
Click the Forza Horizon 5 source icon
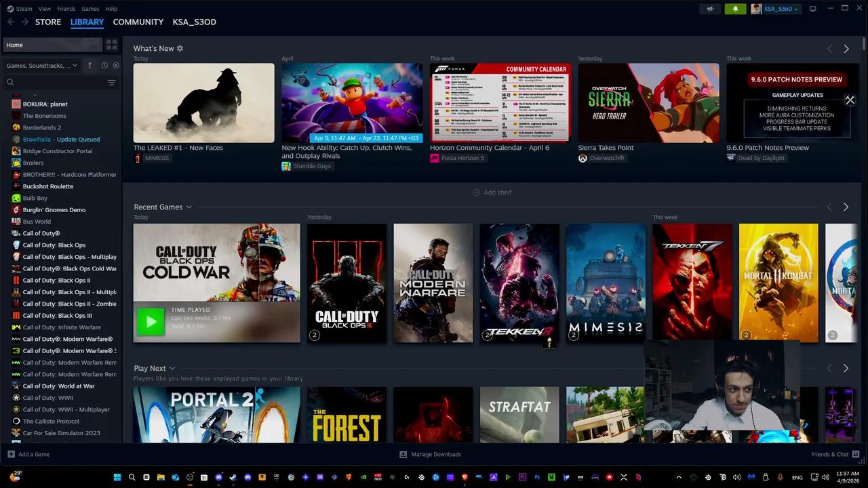coord(434,158)
